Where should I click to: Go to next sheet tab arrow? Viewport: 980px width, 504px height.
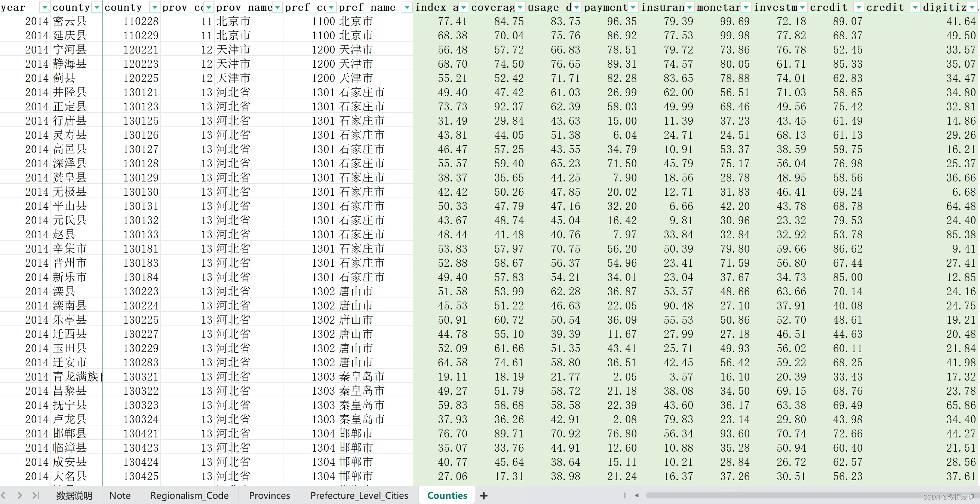(x=20, y=496)
